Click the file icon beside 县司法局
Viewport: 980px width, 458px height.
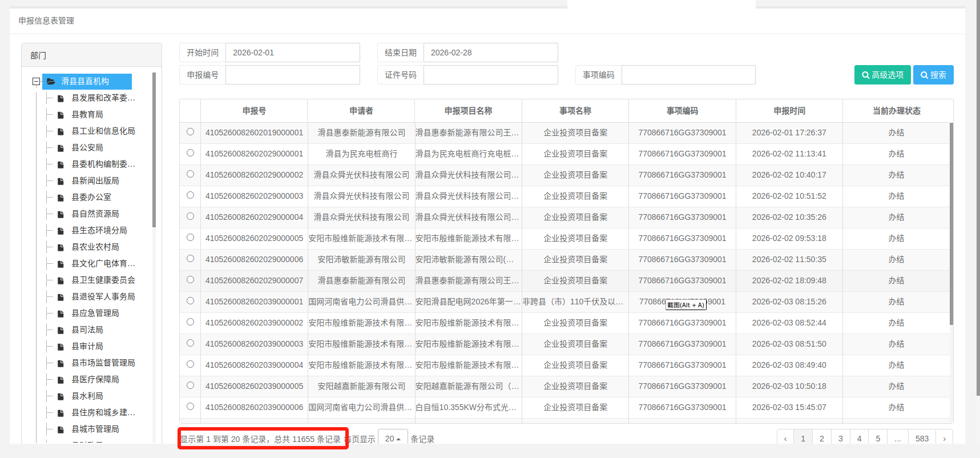[x=61, y=330]
